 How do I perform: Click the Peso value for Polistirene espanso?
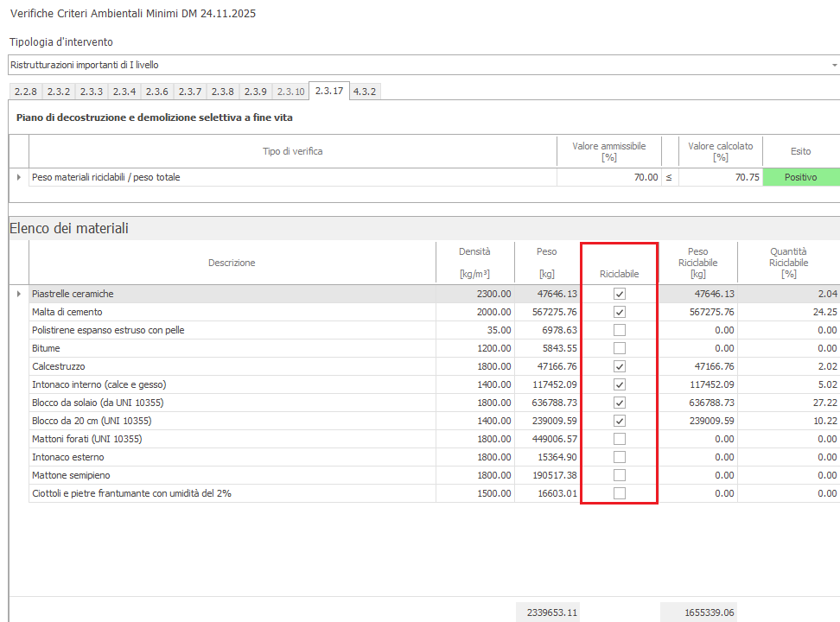click(547, 330)
